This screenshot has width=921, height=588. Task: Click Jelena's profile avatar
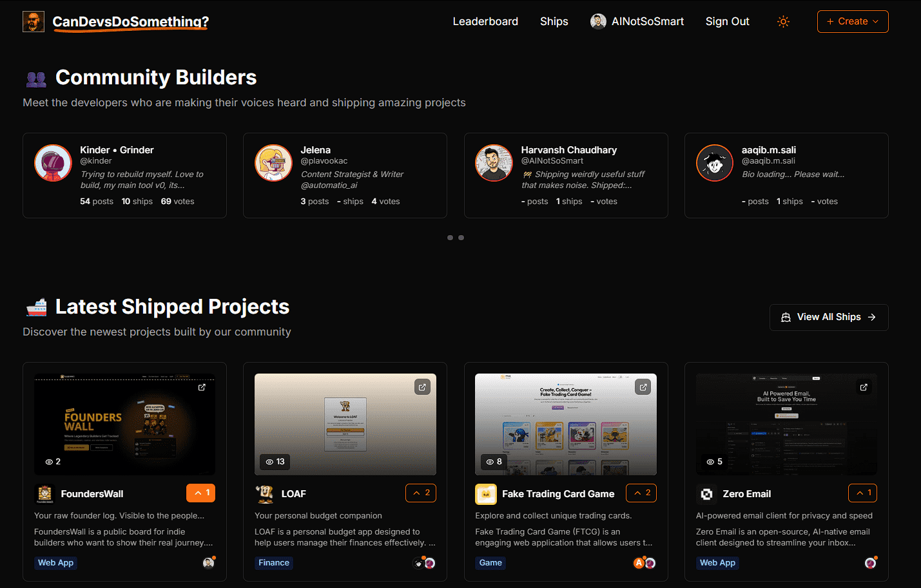(273, 163)
